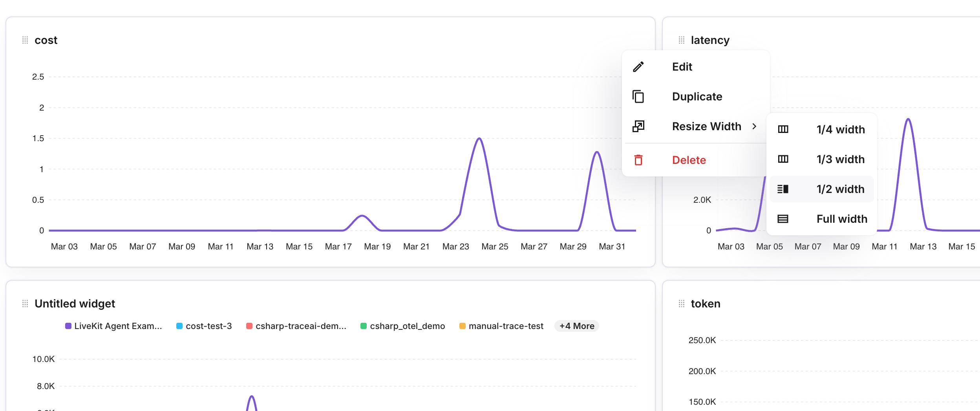This screenshot has height=411, width=980.
Task: Click the Duplicate copy icon
Action: click(638, 96)
